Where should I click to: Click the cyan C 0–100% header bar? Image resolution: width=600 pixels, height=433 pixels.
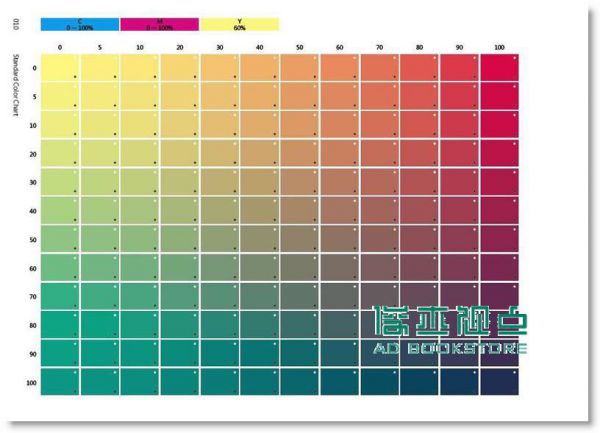point(80,24)
